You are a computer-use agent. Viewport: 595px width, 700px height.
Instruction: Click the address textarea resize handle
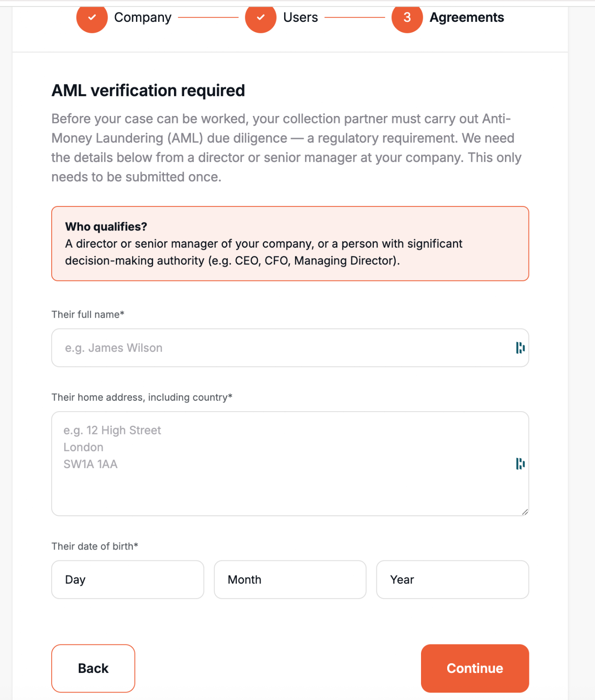pyautogui.click(x=525, y=512)
